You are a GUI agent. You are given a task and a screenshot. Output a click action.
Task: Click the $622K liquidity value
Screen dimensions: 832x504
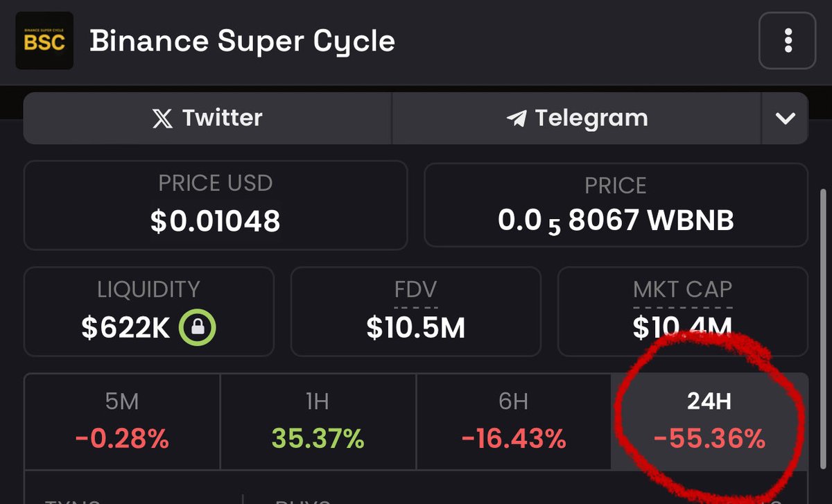(x=125, y=328)
